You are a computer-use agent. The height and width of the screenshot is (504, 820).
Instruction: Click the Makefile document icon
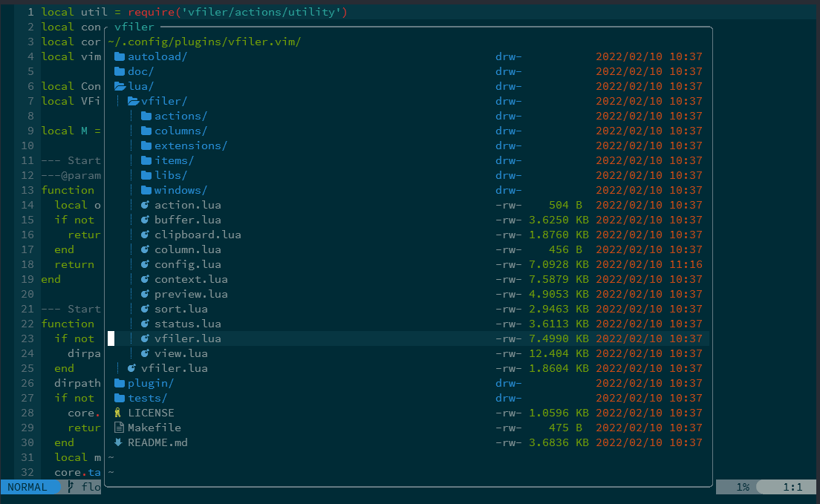[119, 428]
